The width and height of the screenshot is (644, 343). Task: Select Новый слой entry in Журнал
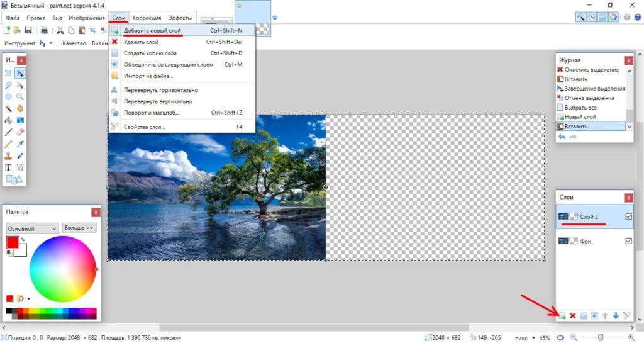[591, 116]
